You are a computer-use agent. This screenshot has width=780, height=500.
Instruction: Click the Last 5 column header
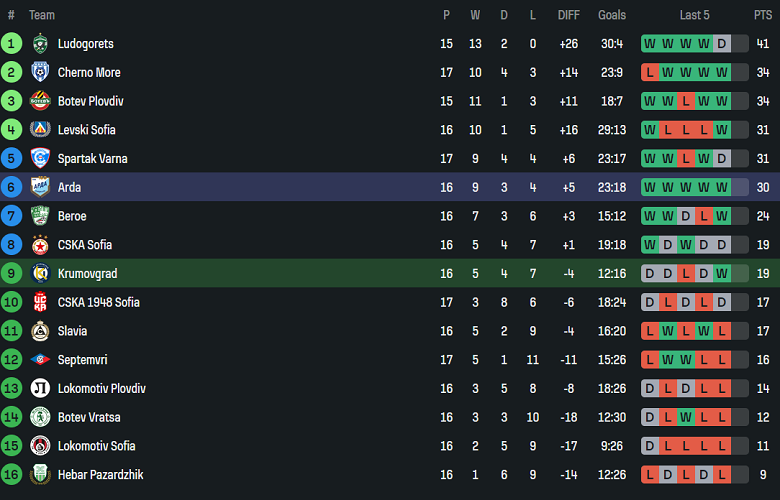[695, 15]
